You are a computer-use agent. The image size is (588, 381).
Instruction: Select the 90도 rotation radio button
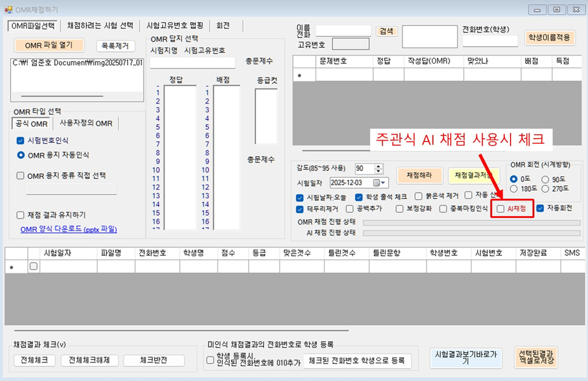point(545,179)
